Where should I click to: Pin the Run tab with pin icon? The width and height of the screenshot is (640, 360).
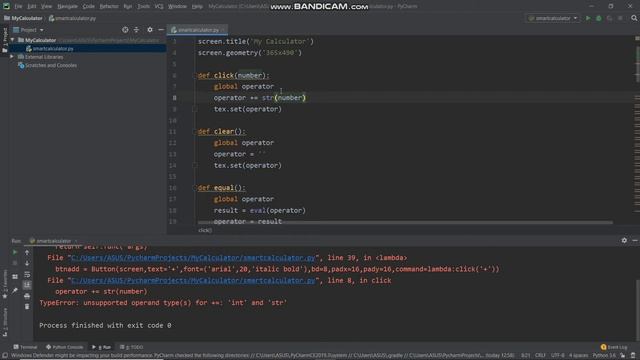(x=15, y=291)
